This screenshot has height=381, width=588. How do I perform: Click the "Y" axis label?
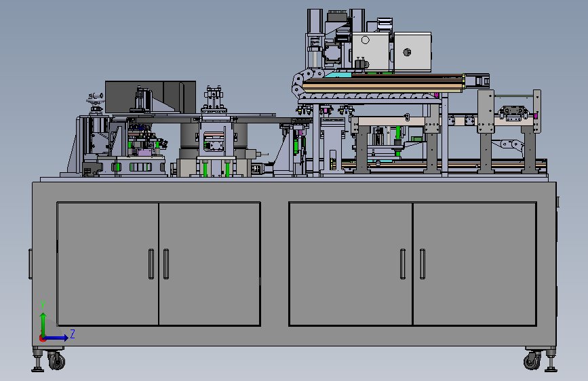[43, 305]
